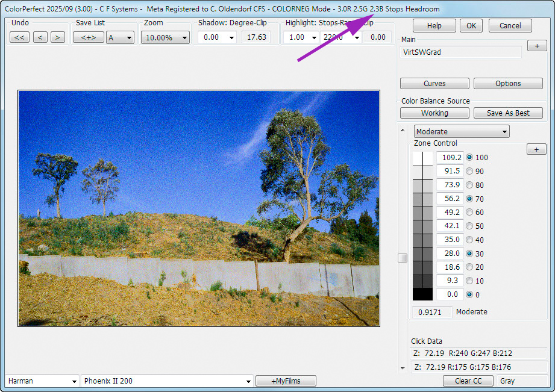Screen dimensions: 555x392
Task: Select the zone 100 radio button
Action: pyautogui.click(x=470, y=158)
